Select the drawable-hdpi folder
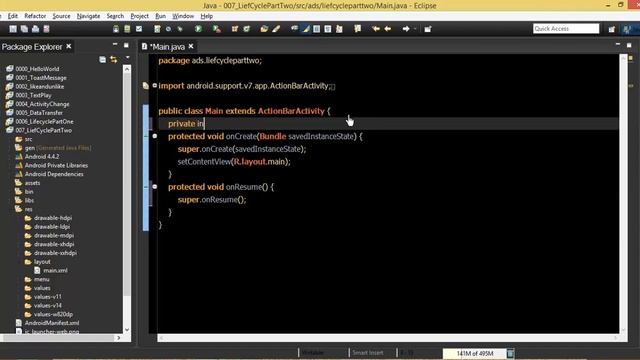This screenshot has width=640, height=360. pyautogui.click(x=53, y=218)
